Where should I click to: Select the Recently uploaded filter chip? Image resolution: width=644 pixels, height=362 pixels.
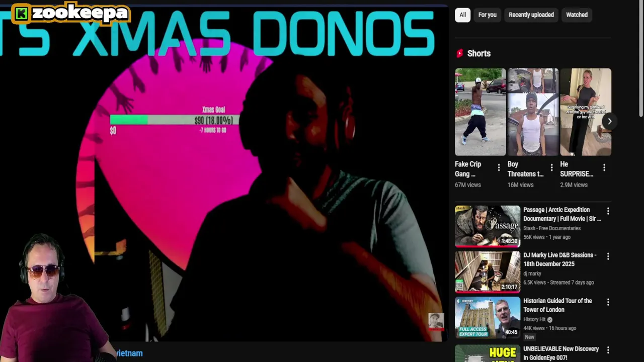[531, 15]
